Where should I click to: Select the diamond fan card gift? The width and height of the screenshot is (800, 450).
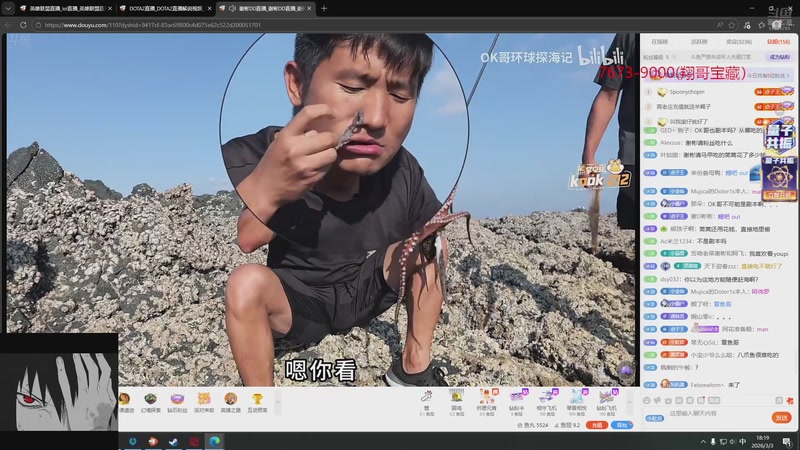[x=516, y=402]
